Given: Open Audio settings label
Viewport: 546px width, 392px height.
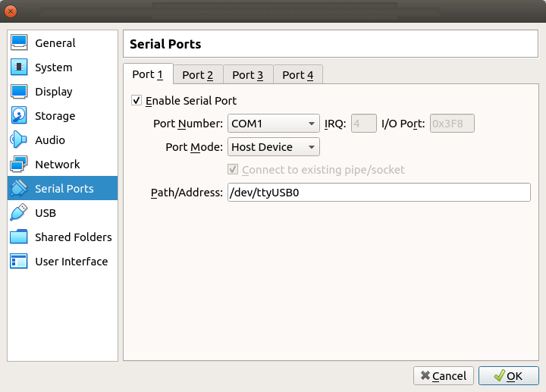Looking at the screenshot, I should (x=50, y=140).
